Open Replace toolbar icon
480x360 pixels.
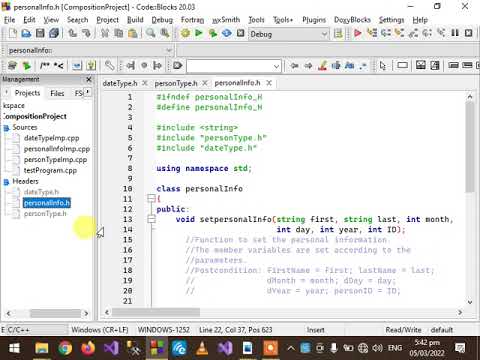(x=165, y=33)
